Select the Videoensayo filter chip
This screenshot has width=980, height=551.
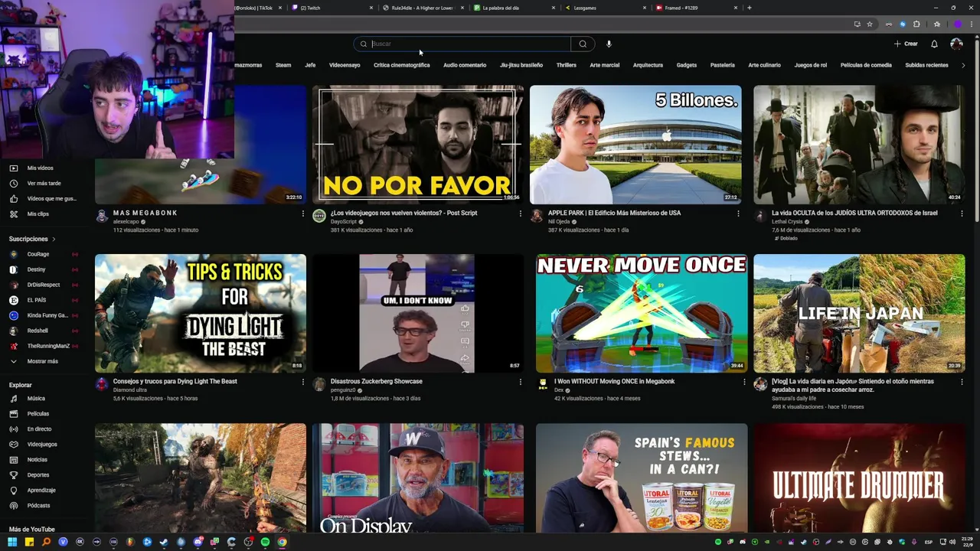click(345, 65)
